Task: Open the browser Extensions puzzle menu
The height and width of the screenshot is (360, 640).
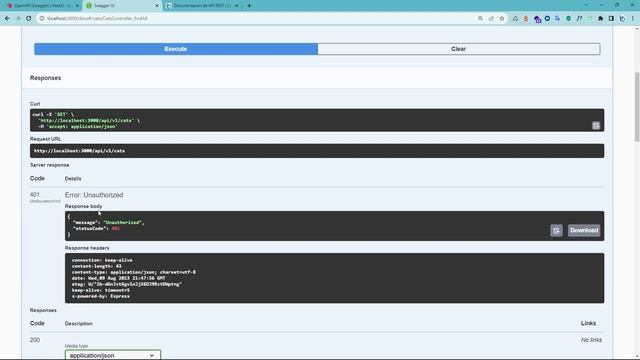Action: 600,18
